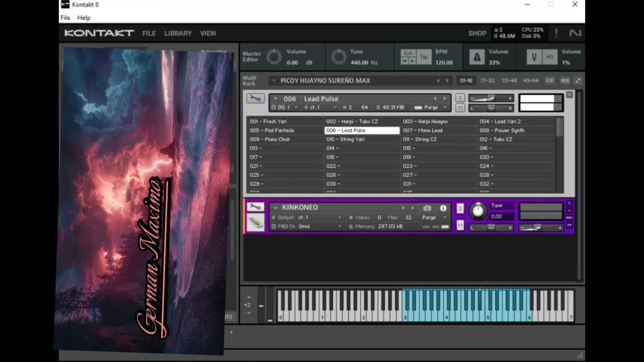Open Lead Pulse preset dropdown arrow
Screen dimensions: 644x362
click(276, 99)
